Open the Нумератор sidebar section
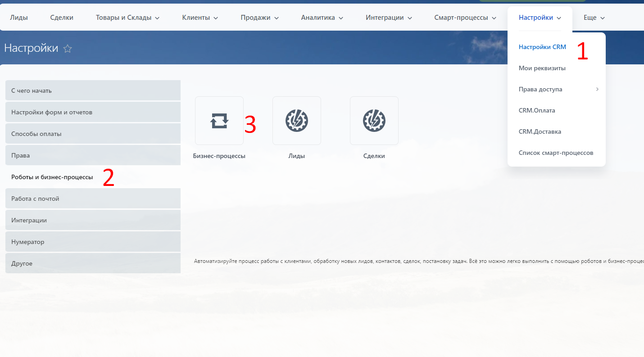 [93, 242]
